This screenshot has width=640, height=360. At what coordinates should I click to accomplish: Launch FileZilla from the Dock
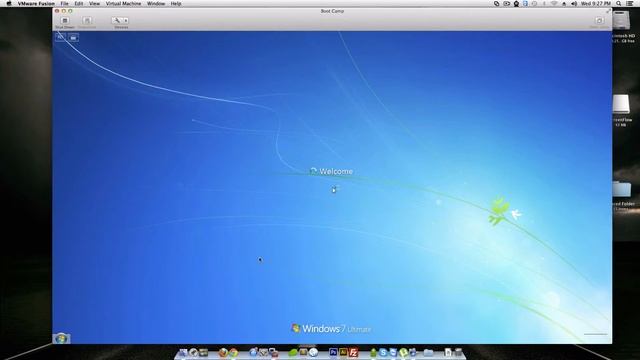353,352
